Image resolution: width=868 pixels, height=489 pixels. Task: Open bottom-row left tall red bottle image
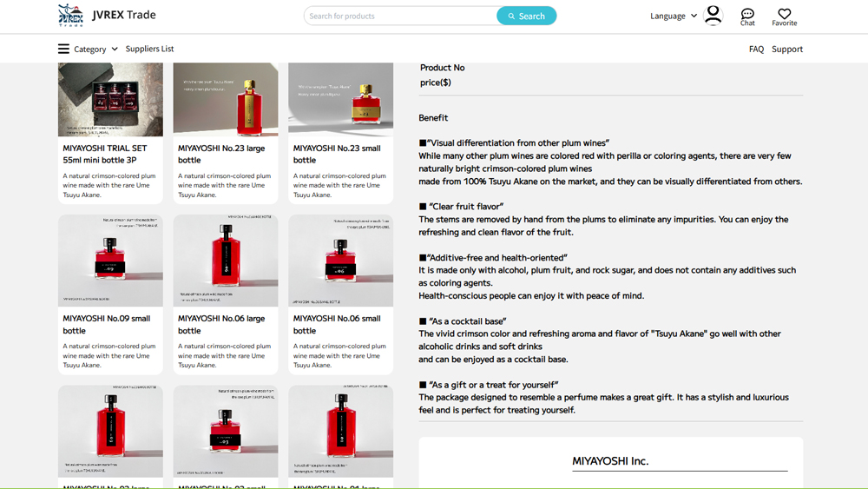point(111,431)
